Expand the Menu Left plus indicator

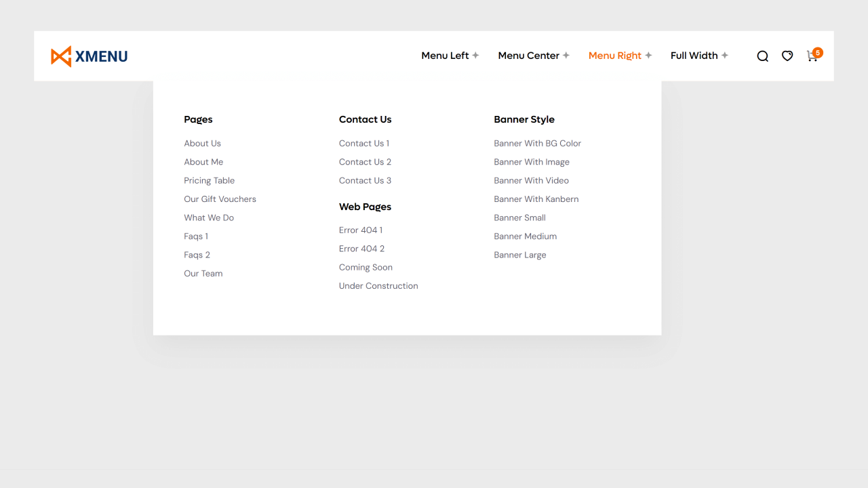[475, 56]
